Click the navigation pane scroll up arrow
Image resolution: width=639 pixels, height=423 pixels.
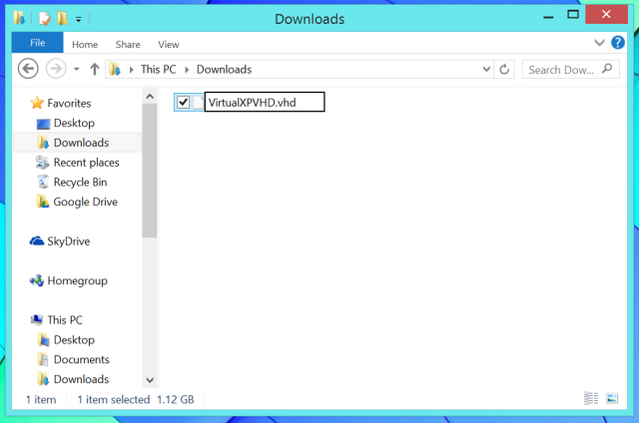pyautogui.click(x=150, y=97)
